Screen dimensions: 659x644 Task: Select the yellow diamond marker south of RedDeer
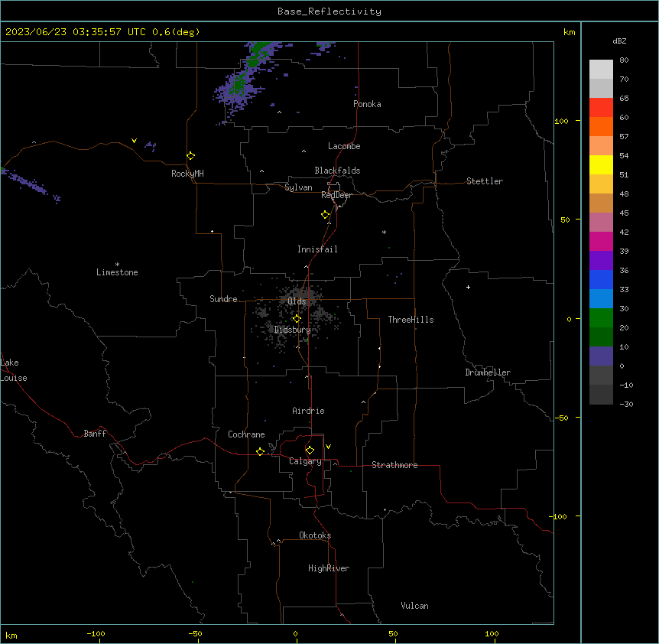(326, 215)
